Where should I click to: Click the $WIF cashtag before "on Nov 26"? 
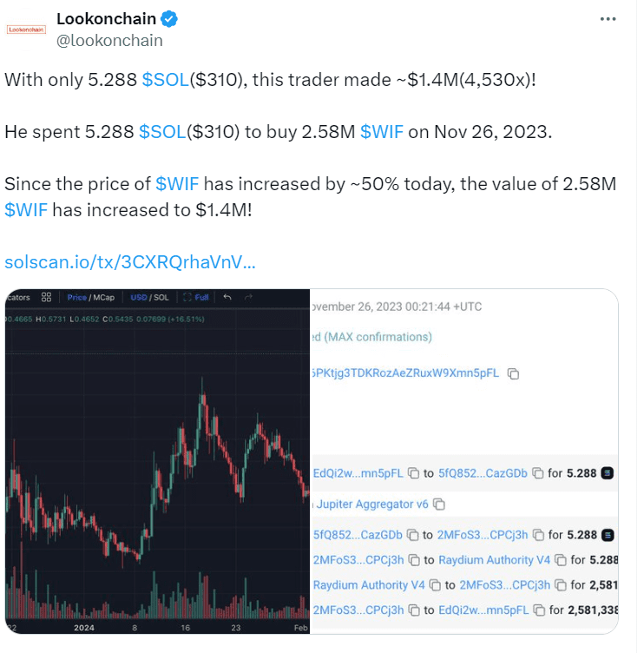point(380,132)
